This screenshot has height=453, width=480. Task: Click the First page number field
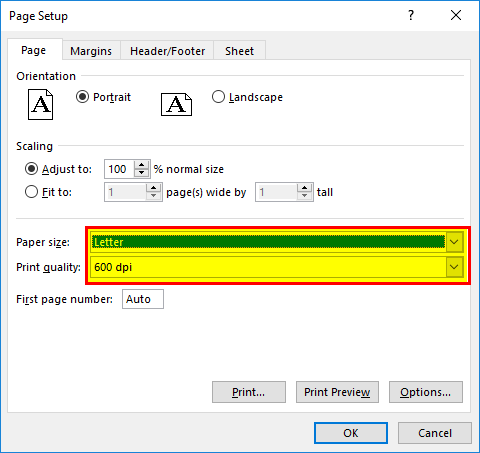coord(143,299)
